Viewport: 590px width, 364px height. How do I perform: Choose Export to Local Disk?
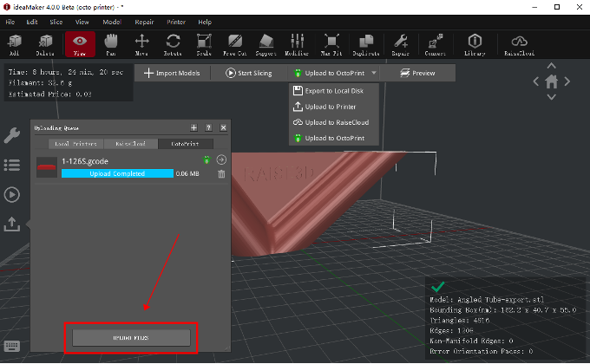334,91
